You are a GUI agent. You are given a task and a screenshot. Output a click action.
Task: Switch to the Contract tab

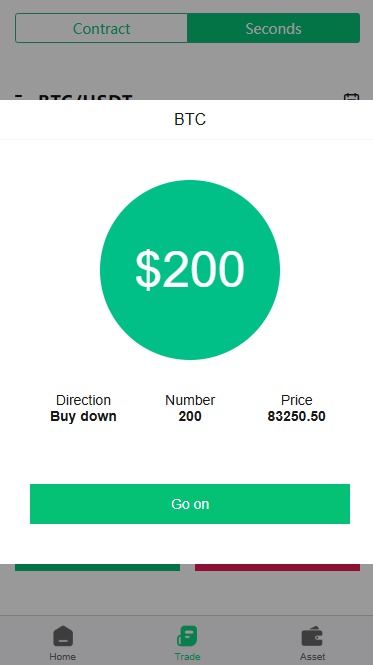click(101, 28)
